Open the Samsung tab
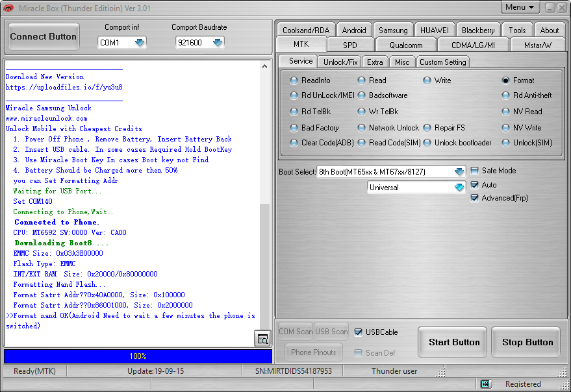This screenshot has width=571, height=392. click(x=393, y=31)
